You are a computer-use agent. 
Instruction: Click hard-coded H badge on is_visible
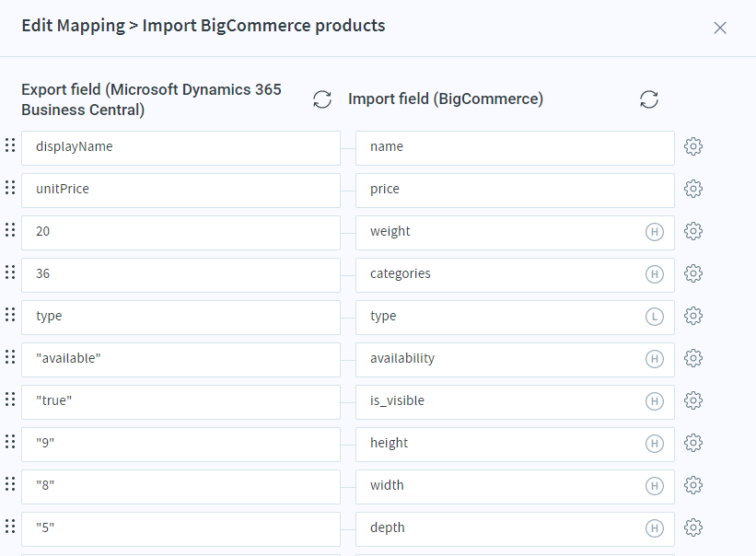coord(655,401)
